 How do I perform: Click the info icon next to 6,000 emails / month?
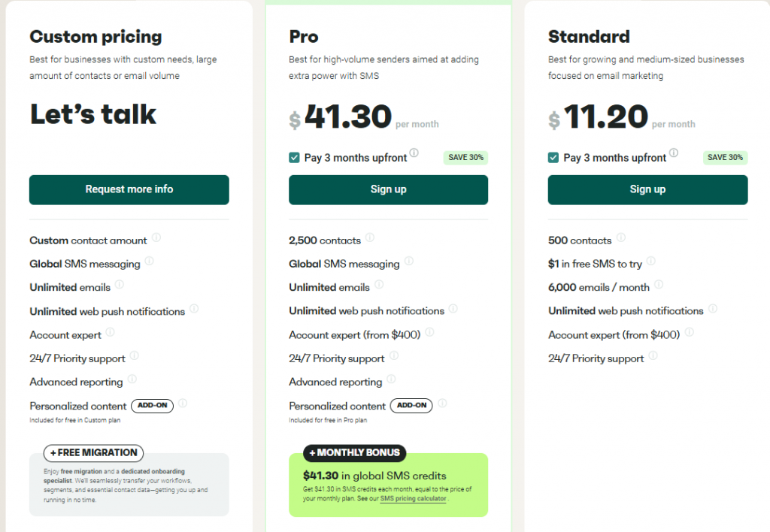point(659,286)
